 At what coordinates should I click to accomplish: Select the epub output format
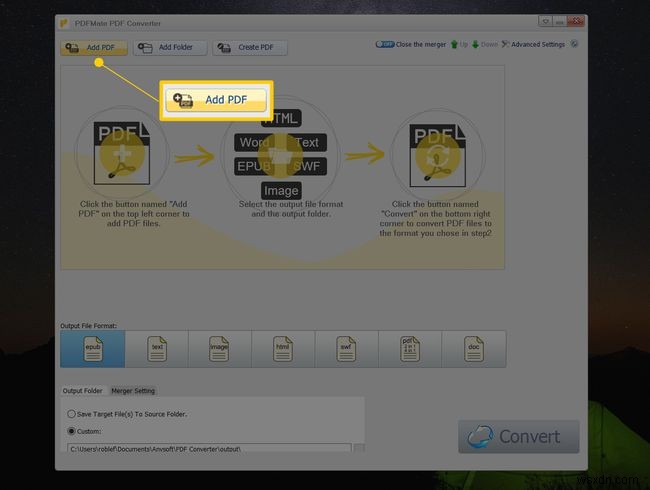(x=93, y=349)
